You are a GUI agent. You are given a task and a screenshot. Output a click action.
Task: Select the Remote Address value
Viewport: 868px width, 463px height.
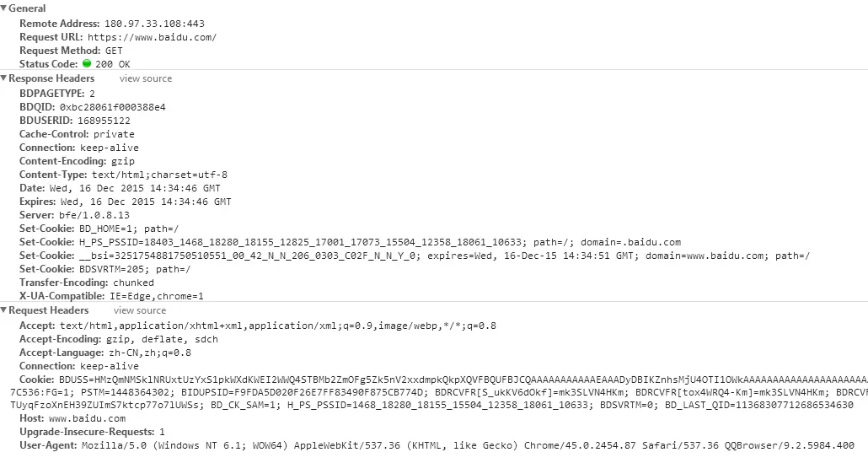point(154,24)
